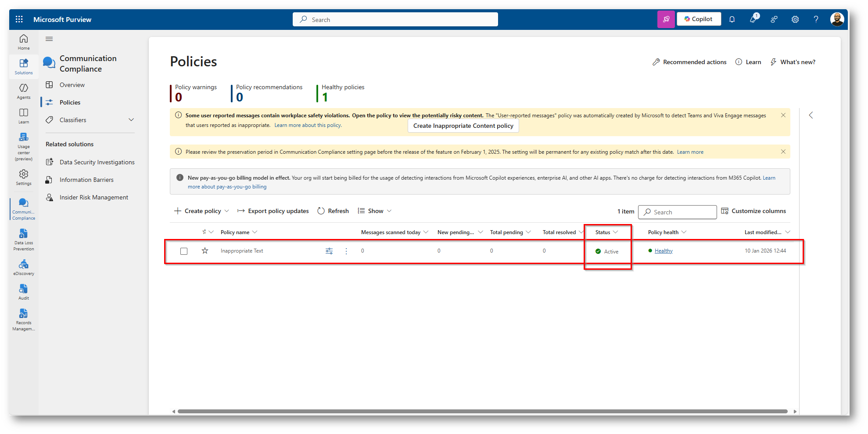The image size is (868, 434).
Task: Open Data Loss Prevention in left rail
Action: coord(24,239)
